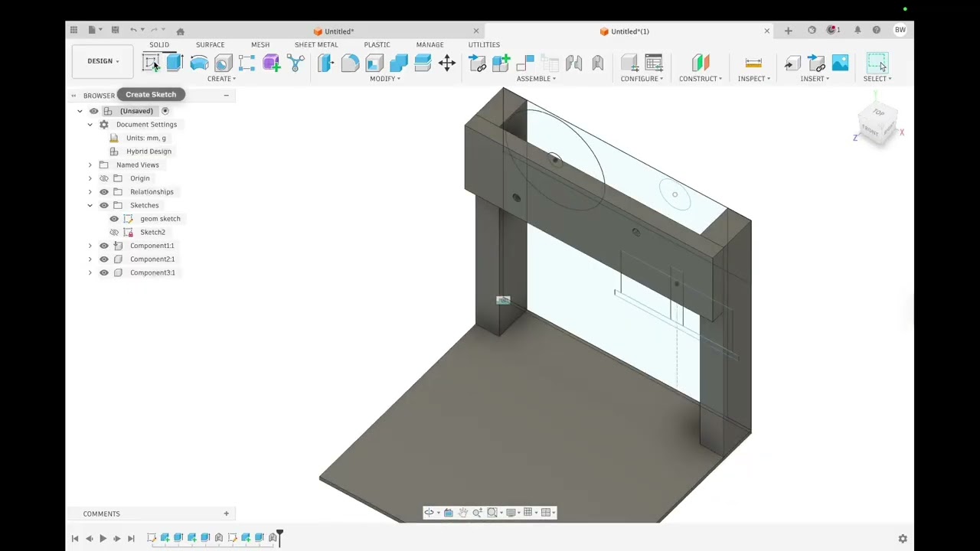Click the Look At icon in navigation bar
The image size is (980, 551).
pos(448,513)
